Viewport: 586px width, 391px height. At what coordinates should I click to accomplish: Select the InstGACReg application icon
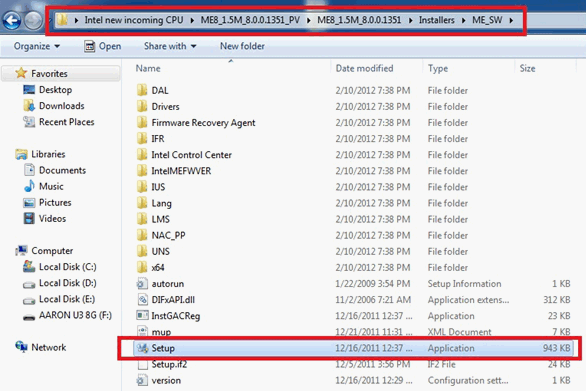coord(142,315)
